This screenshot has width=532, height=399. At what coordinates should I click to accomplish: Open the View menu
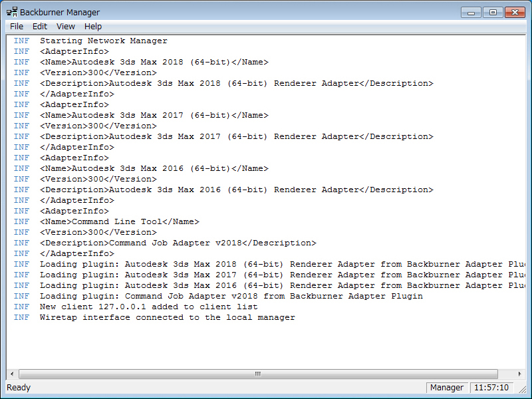pyautogui.click(x=65, y=27)
